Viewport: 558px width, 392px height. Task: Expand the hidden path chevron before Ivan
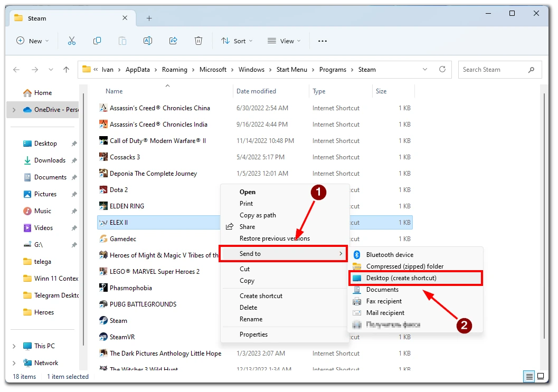pyautogui.click(x=96, y=69)
